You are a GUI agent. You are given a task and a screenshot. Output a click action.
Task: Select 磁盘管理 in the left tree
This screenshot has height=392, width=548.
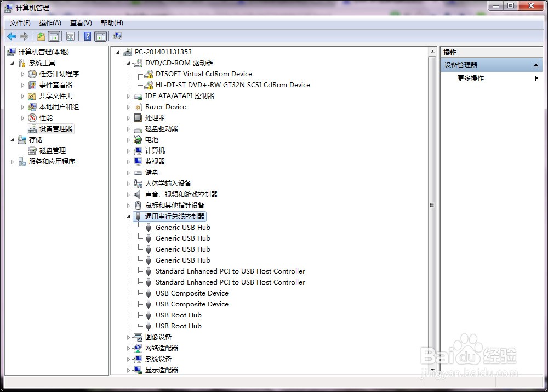[52, 151]
